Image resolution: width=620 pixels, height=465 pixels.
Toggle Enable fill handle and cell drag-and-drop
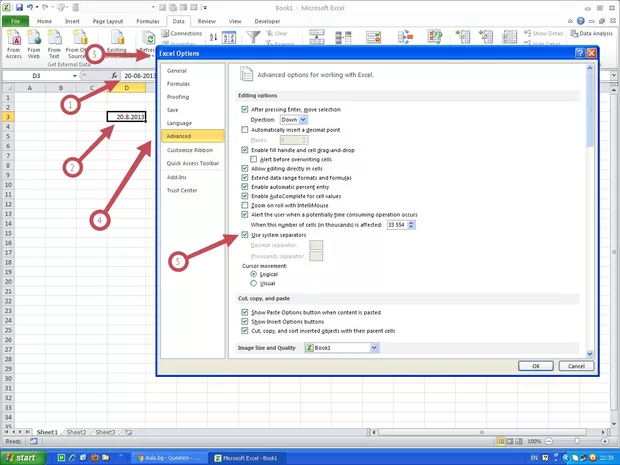(245, 150)
